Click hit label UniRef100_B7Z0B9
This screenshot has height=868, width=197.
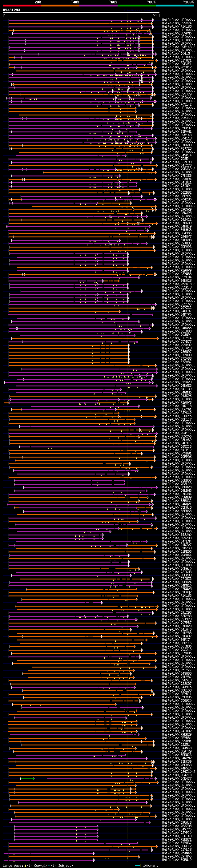(177, 355)
